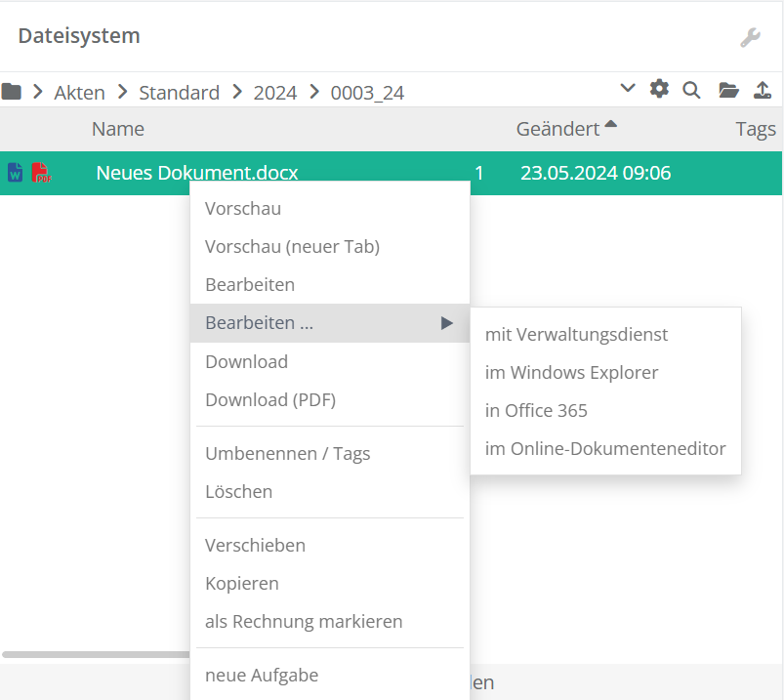Click the upload icon in toolbar
Image resolution: width=784 pixels, height=700 pixels.
pyautogui.click(x=763, y=91)
